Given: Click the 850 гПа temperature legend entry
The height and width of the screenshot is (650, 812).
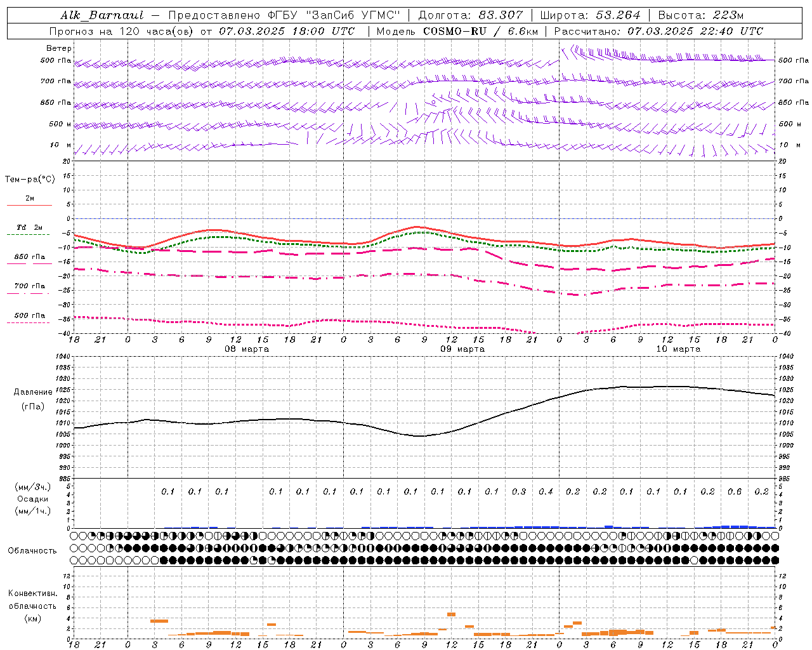Looking at the screenshot, I should click(30, 257).
